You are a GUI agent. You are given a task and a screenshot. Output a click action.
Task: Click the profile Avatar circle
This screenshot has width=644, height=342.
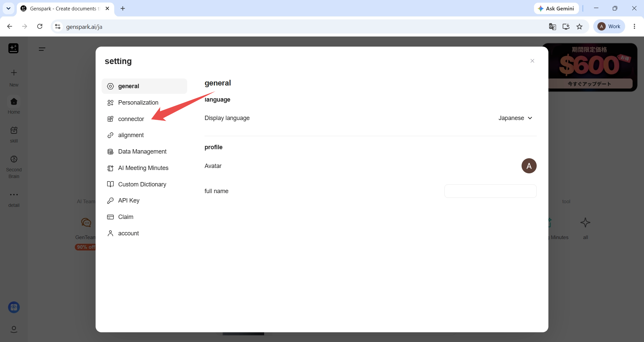529,166
